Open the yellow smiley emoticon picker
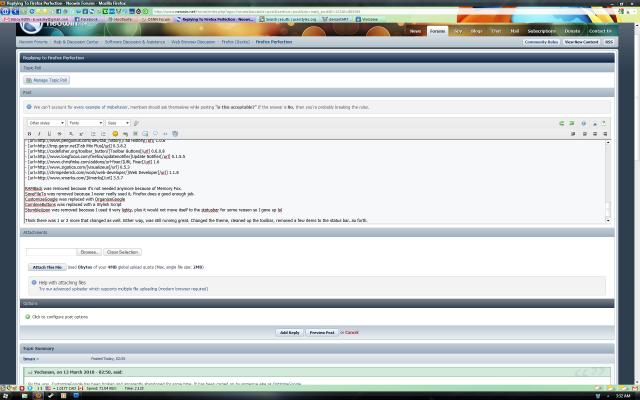Viewport: 640px width, 400px height. click(115, 134)
